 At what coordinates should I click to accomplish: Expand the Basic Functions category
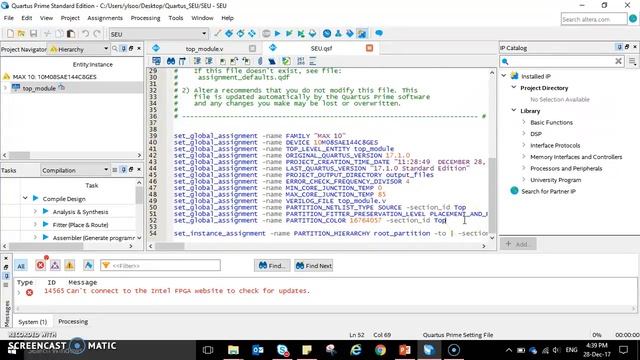(524, 122)
